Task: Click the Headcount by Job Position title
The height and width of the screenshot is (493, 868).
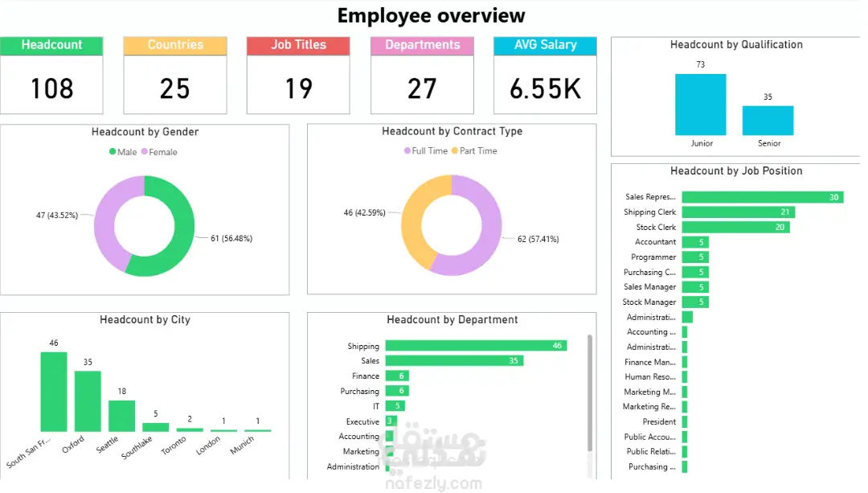Action: tap(736, 171)
